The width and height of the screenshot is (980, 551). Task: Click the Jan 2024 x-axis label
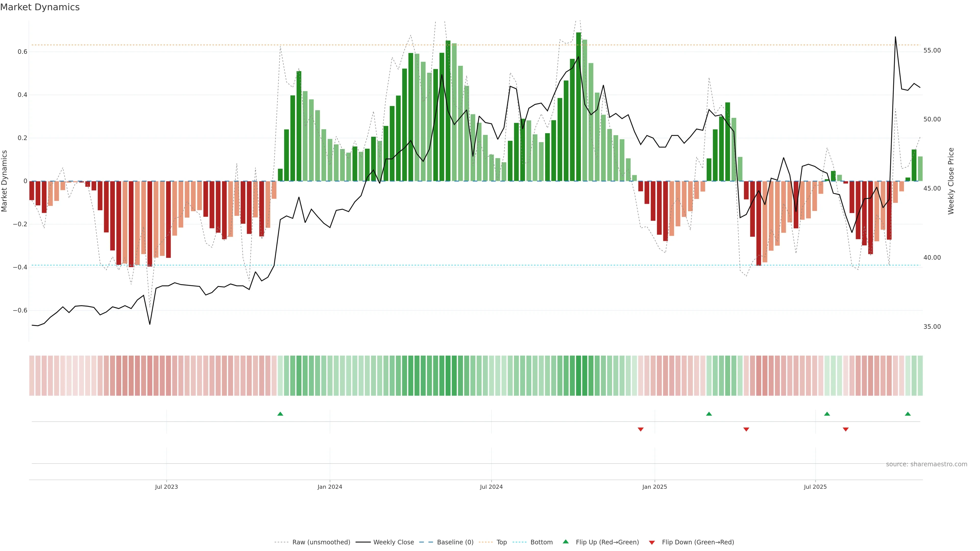pyautogui.click(x=330, y=487)
